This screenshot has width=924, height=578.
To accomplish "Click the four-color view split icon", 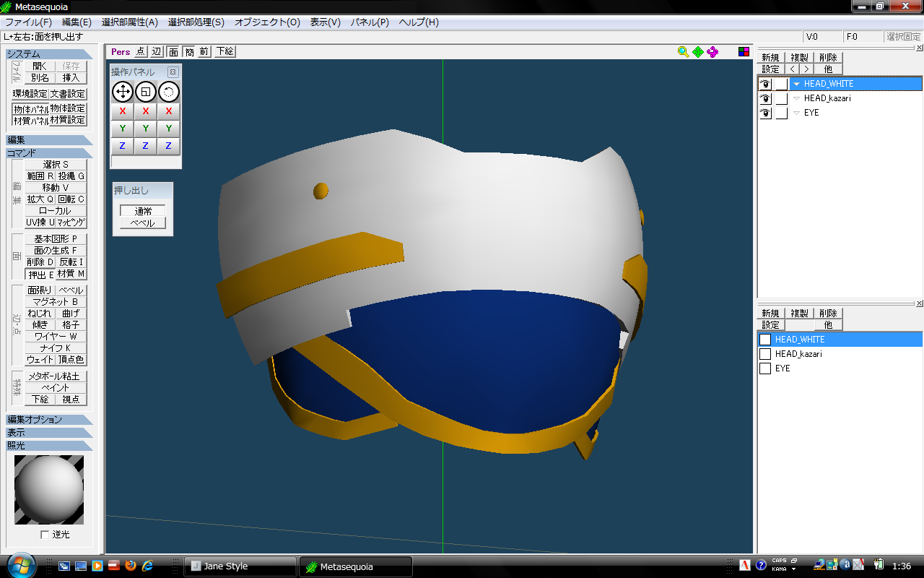I will [x=744, y=51].
